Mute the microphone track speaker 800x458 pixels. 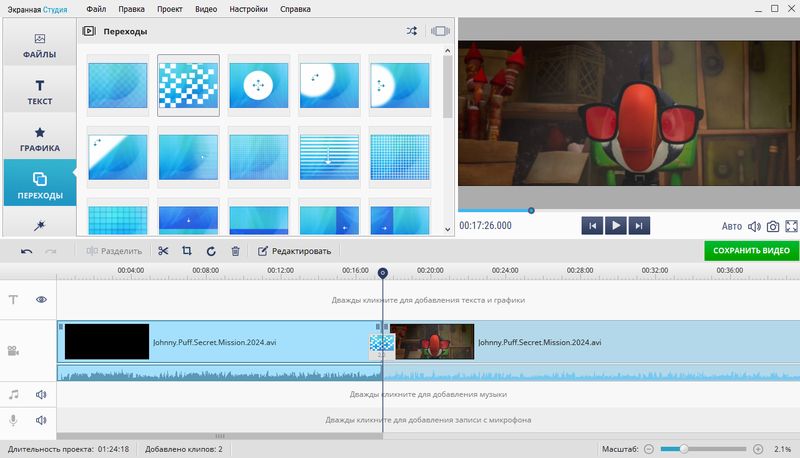pyautogui.click(x=42, y=420)
